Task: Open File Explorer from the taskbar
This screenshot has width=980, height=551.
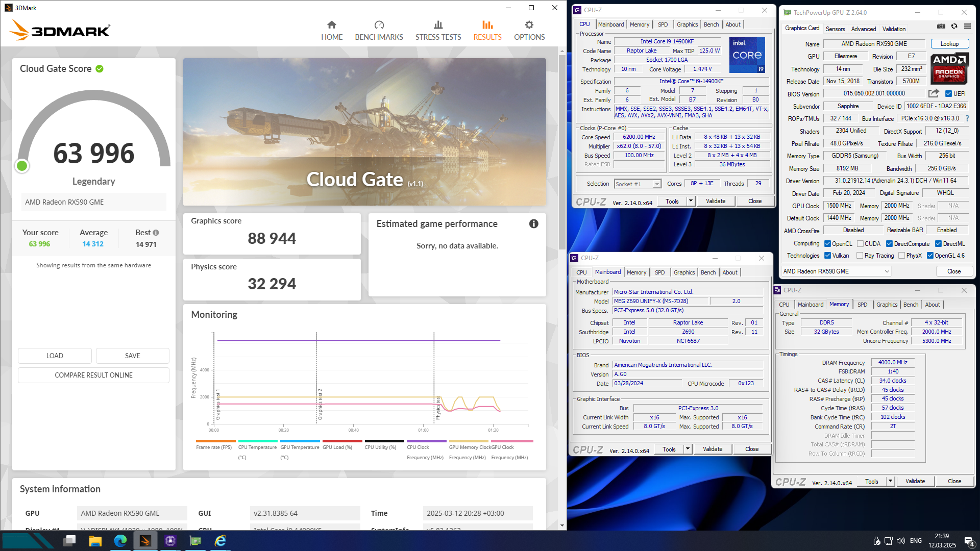Action: (x=95, y=541)
